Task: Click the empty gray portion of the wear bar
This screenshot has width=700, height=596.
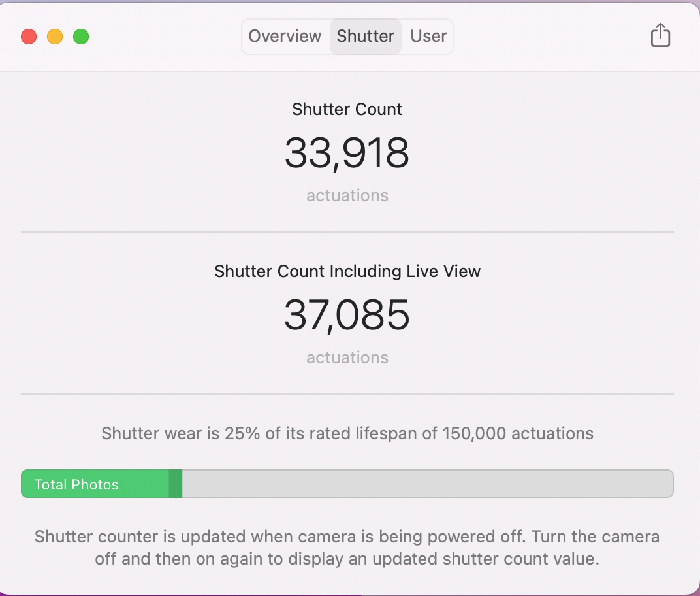Action: (424, 484)
